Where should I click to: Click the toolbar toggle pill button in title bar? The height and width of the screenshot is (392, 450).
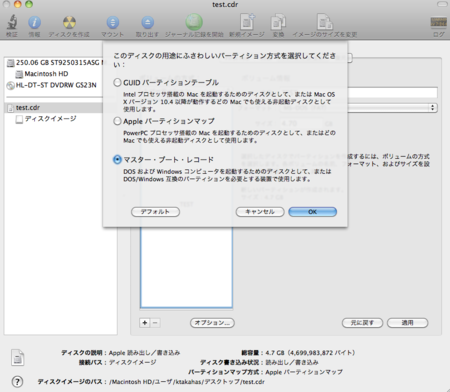[x=443, y=4]
